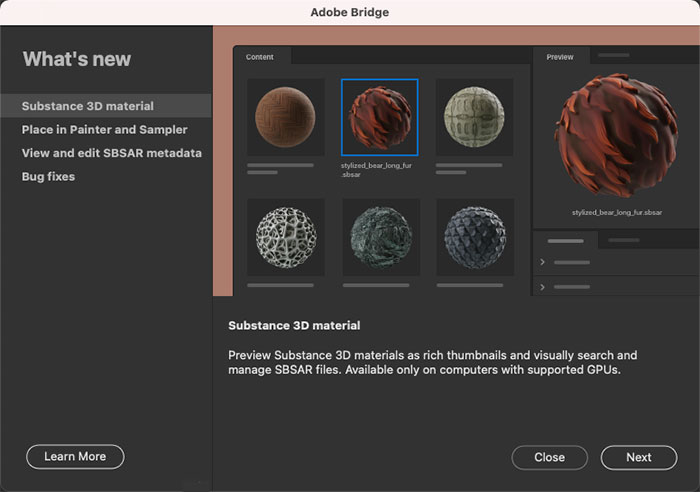
Task: Close the What's new dialog
Action: [550, 457]
